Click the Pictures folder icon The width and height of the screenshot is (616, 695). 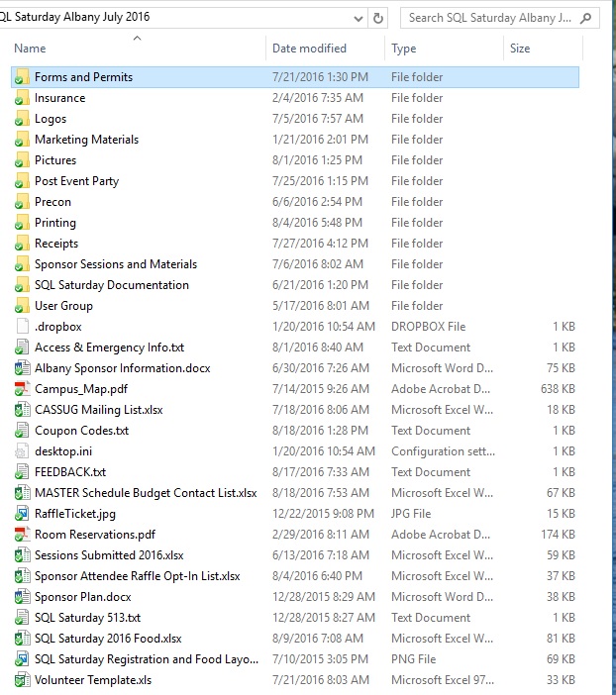pyautogui.click(x=22, y=160)
